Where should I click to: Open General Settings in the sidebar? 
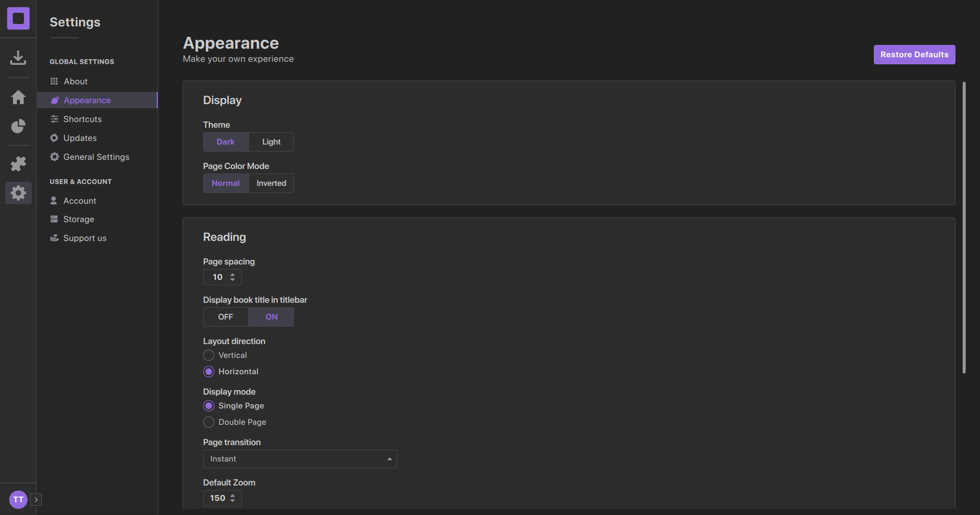pos(96,157)
